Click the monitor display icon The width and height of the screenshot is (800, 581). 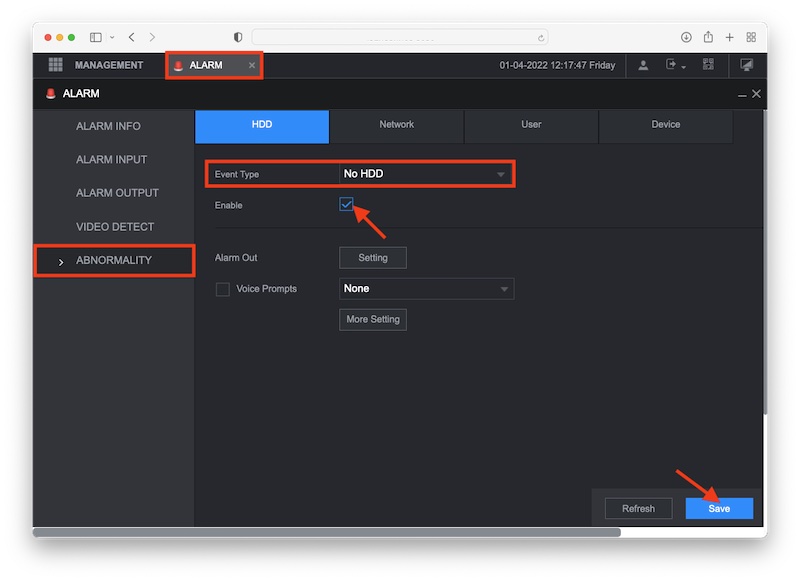click(746, 65)
